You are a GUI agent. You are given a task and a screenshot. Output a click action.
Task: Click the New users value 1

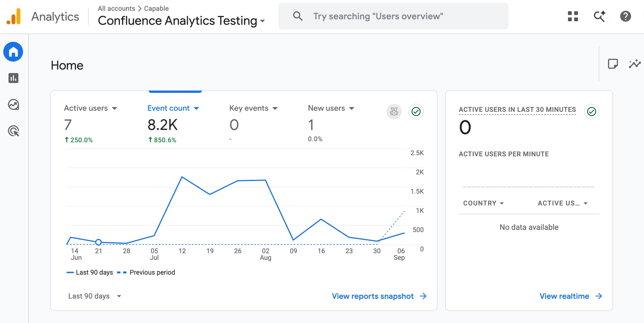pos(311,125)
